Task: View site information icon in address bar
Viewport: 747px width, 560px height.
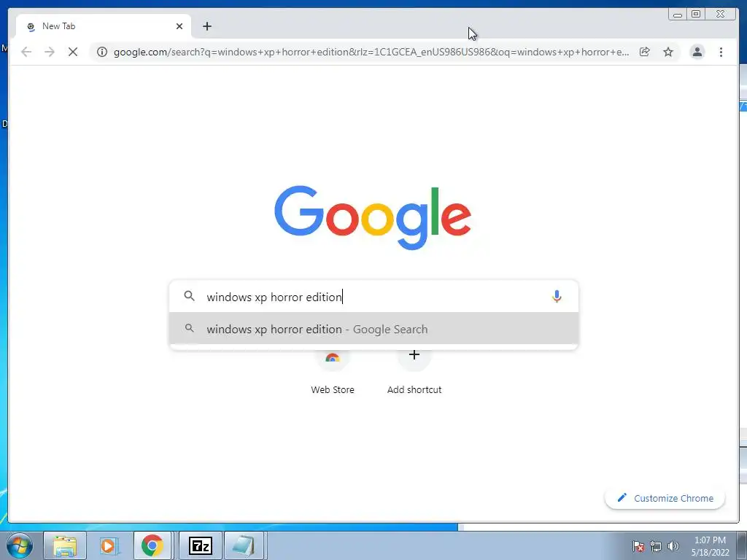Action: point(102,52)
